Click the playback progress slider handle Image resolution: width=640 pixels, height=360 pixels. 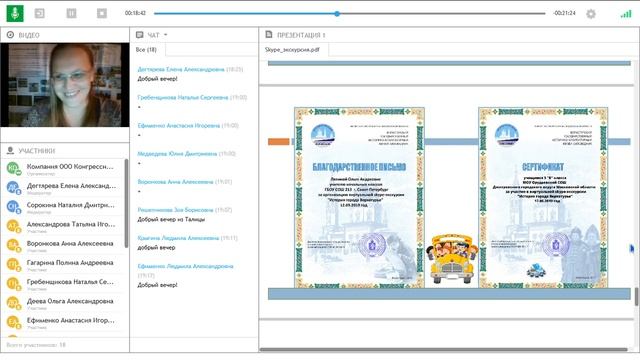coord(337,13)
